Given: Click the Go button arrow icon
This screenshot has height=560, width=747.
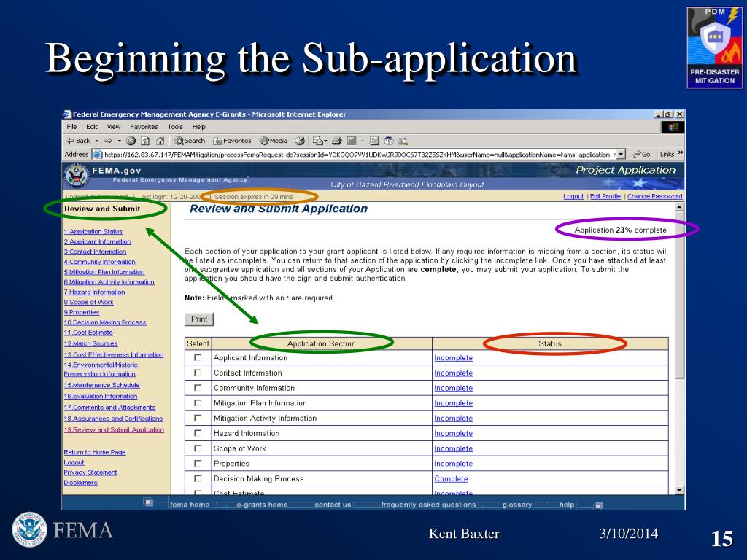Looking at the screenshot, I should click(x=636, y=155).
